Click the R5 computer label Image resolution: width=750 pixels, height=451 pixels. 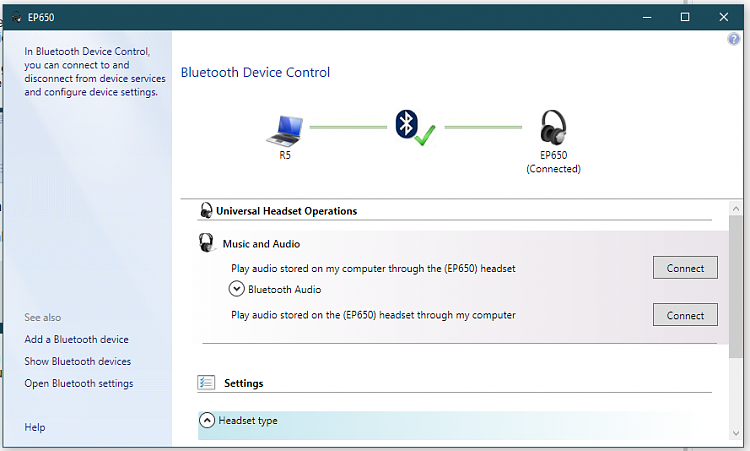pyautogui.click(x=285, y=155)
